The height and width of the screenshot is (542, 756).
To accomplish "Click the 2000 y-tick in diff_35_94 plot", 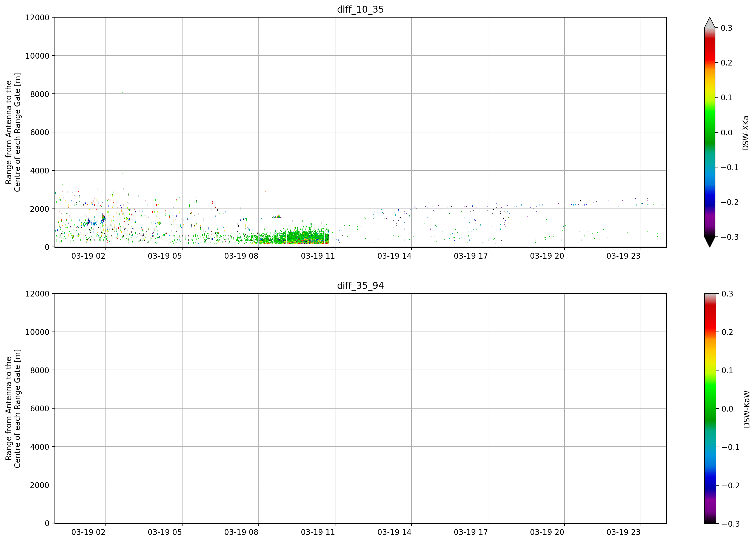I will (x=40, y=485).
